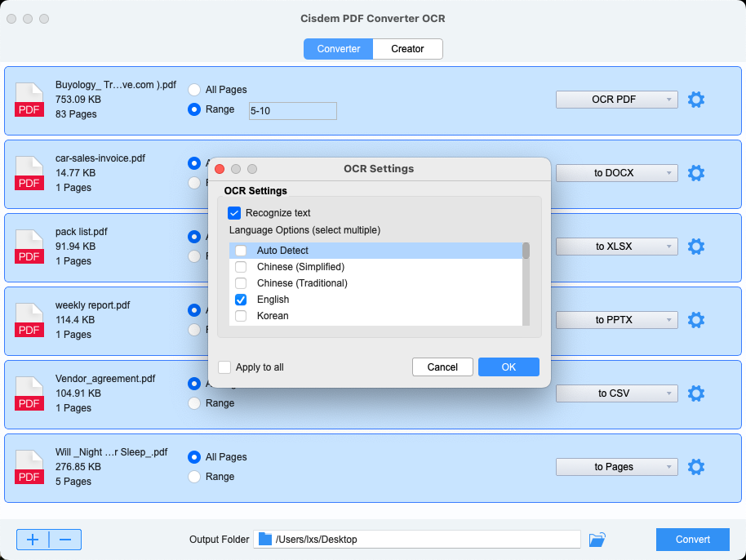Click the 83 Pages label
This screenshot has height=560, width=746.
tap(76, 114)
